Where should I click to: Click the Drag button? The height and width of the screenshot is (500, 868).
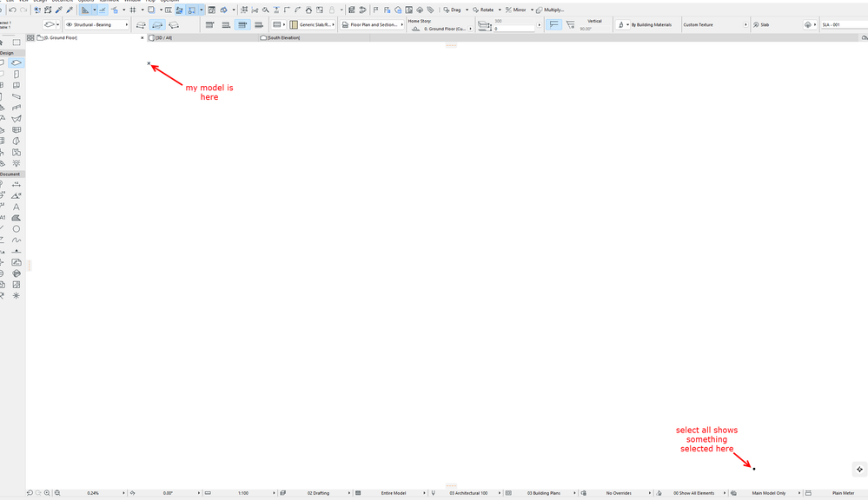click(x=453, y=10)
